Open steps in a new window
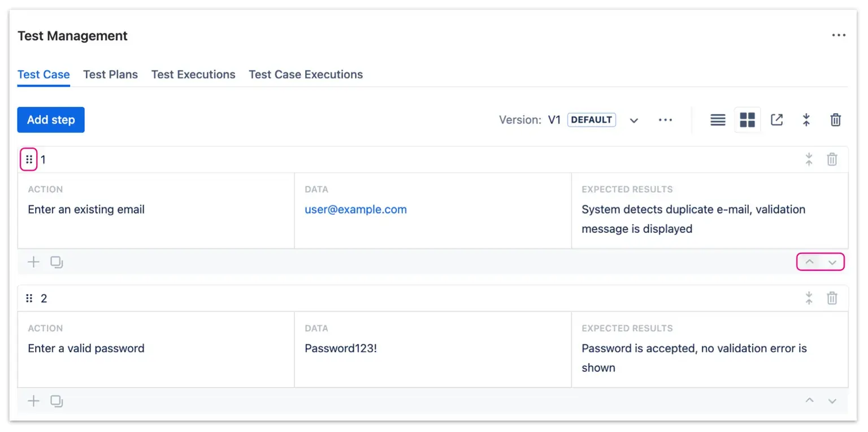 tap(777, 120)
